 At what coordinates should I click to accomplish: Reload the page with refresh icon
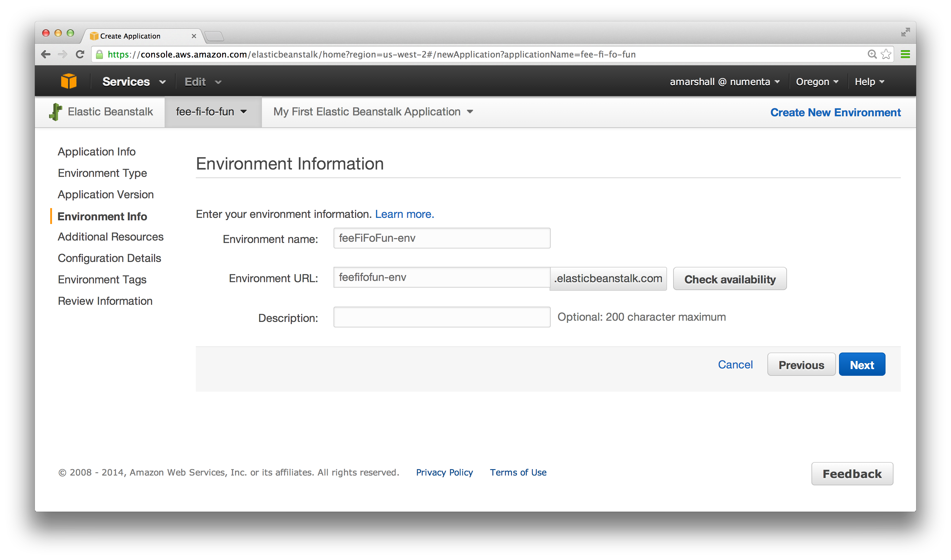click(80, 54)
